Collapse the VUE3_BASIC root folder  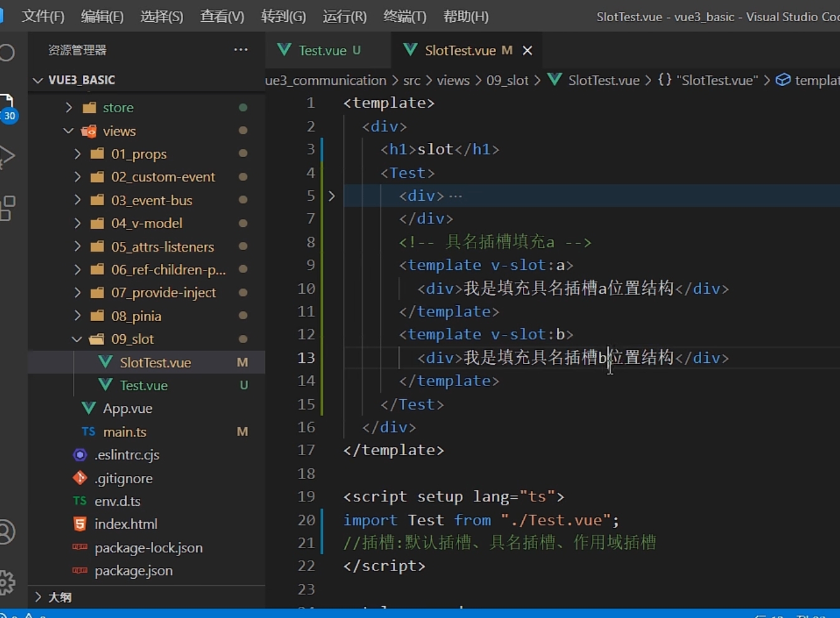click(38, 80)
